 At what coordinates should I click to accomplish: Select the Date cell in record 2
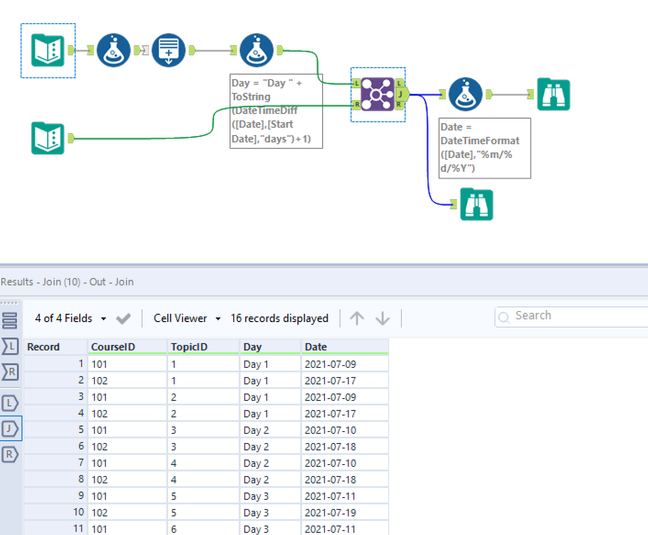(x=345, y=380)
